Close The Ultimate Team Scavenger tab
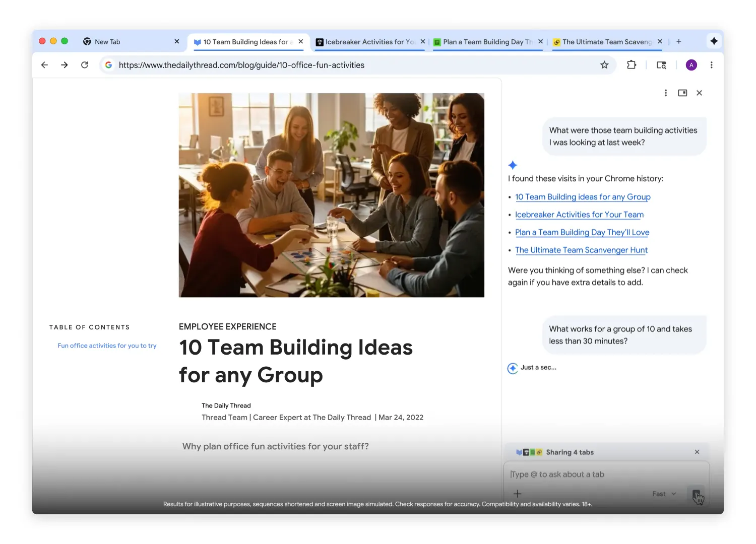The width and height of the screenshot is (756, 544). (x=660, y=42)
